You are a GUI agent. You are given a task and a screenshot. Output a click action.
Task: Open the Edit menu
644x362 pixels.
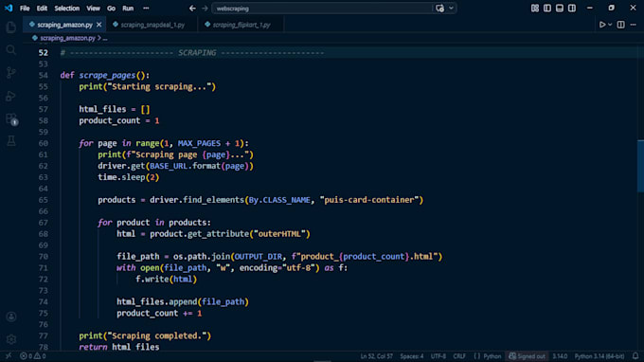[x=42, y=9]
